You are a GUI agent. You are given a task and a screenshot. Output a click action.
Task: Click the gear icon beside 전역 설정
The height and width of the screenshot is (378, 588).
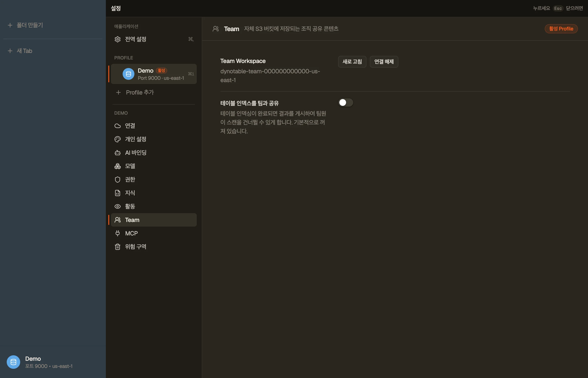(118, 39)
